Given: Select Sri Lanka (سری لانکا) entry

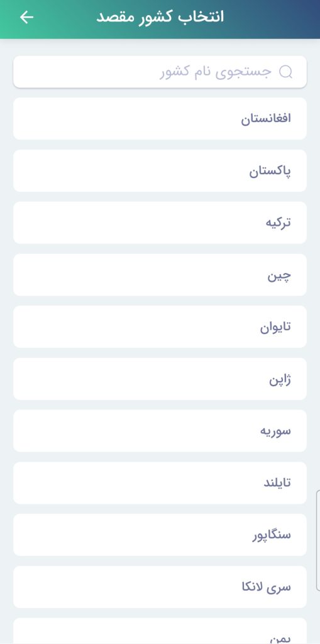Looking at the screenshot, I should tap(160, 587).
